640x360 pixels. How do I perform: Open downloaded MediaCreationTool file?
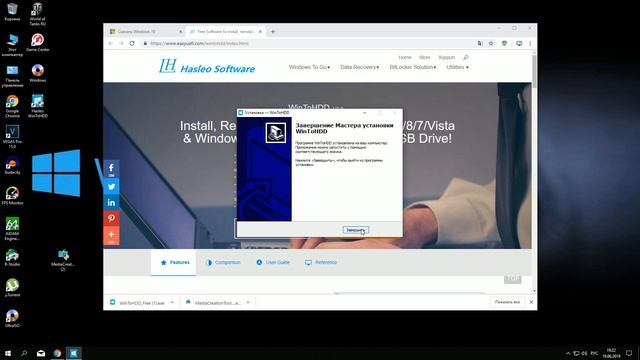pos(213,302)
